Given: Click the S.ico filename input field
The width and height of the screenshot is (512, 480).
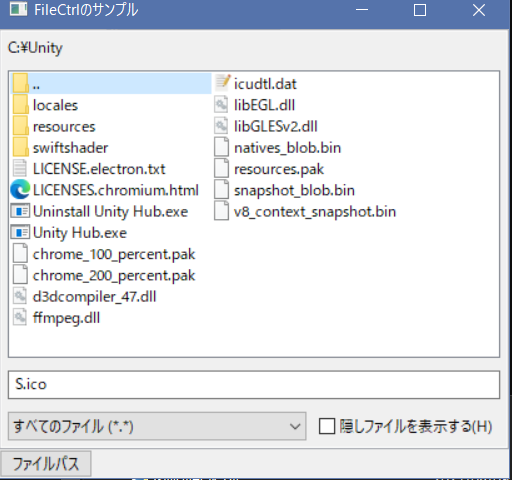Looking at the screenshot, I should 254,385.
